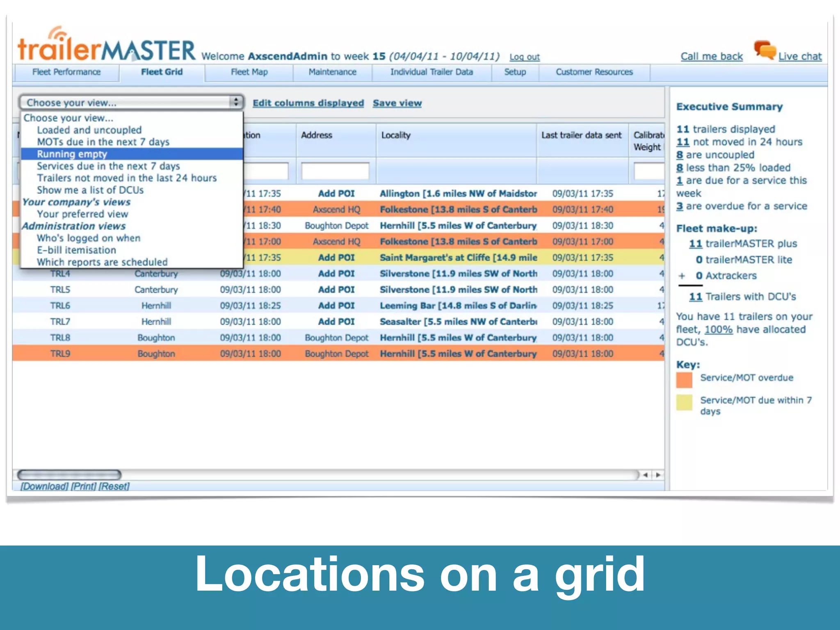Click the Address column filter field
Image resolution: width=840 pixels, height=630 pixels.
[x=335, y=171]
